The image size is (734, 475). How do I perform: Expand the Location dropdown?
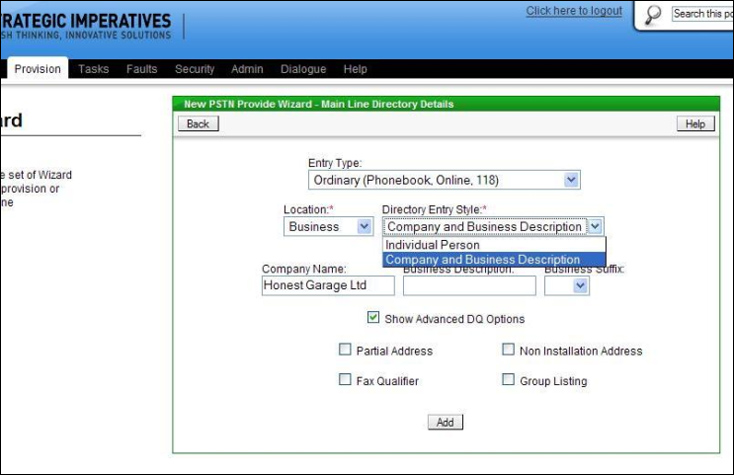coord(364,227)
